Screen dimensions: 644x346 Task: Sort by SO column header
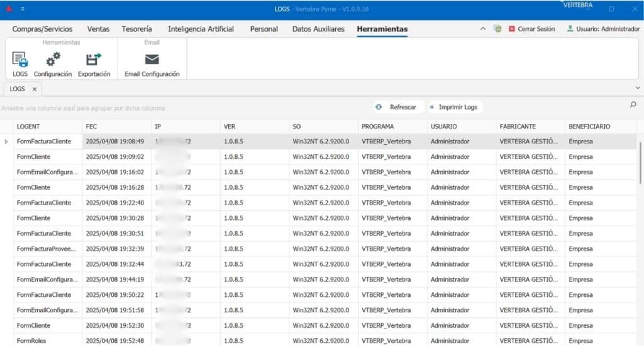tap(324, 126)
